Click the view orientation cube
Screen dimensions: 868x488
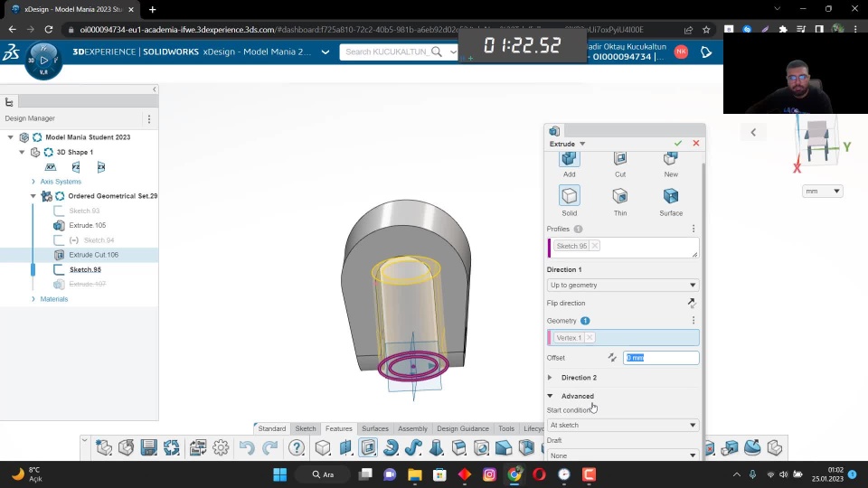(x=816, y=139)
